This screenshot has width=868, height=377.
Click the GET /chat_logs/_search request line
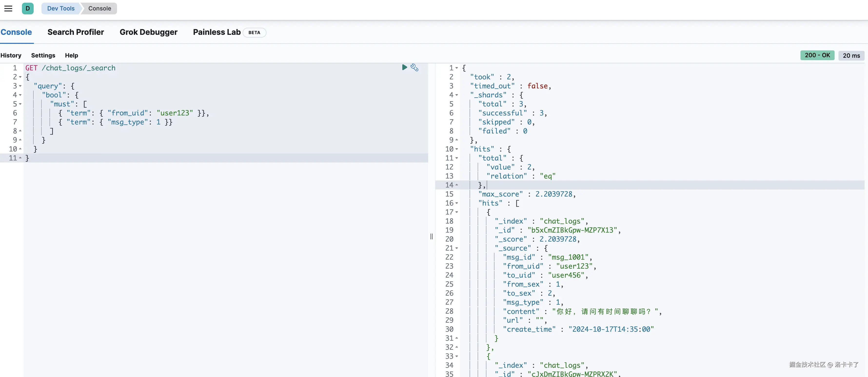70,68
